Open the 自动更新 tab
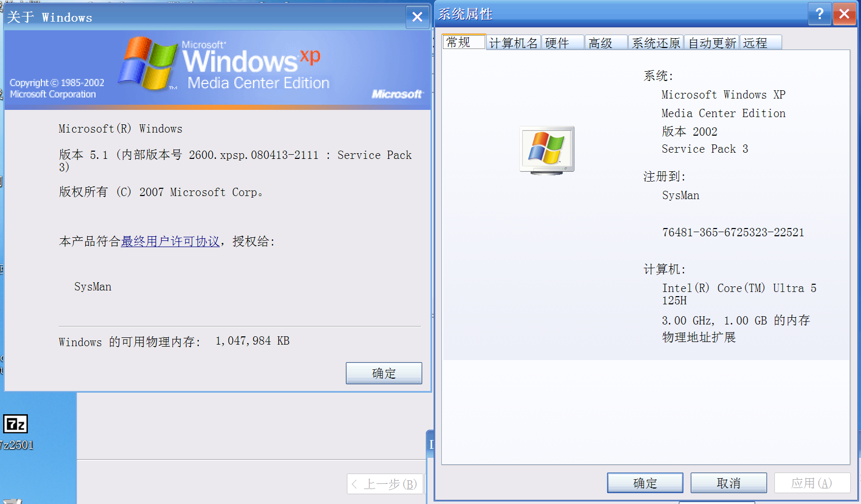 click(x=712, y=43)
